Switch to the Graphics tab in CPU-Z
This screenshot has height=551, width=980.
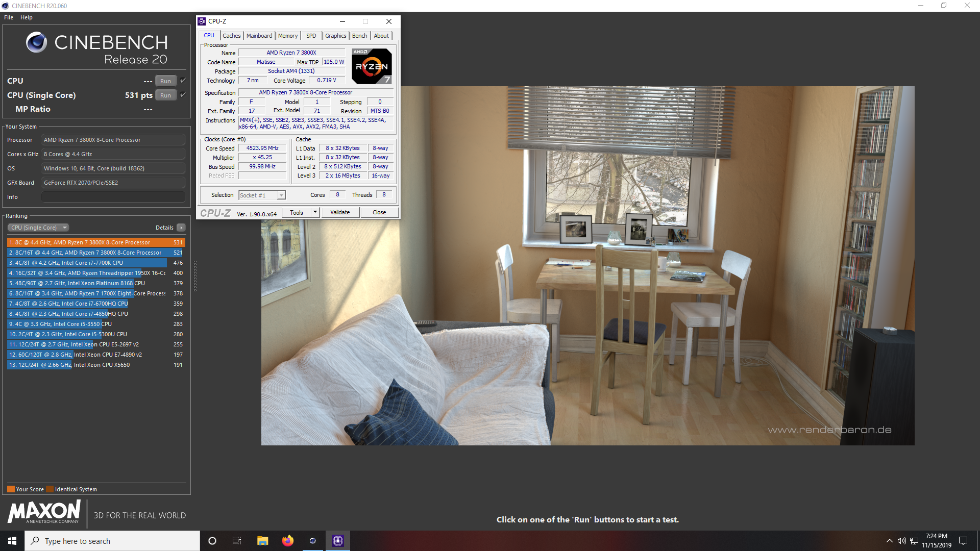336,36
